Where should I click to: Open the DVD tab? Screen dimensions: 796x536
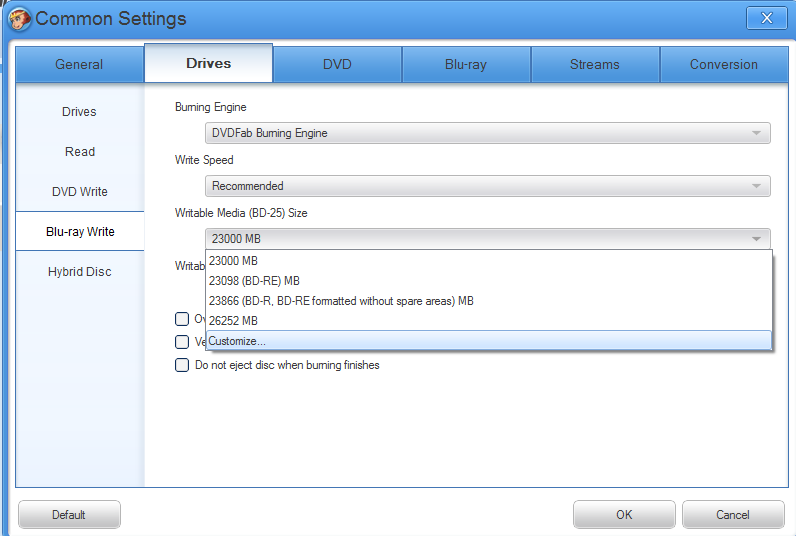click(x=337, y=64)
